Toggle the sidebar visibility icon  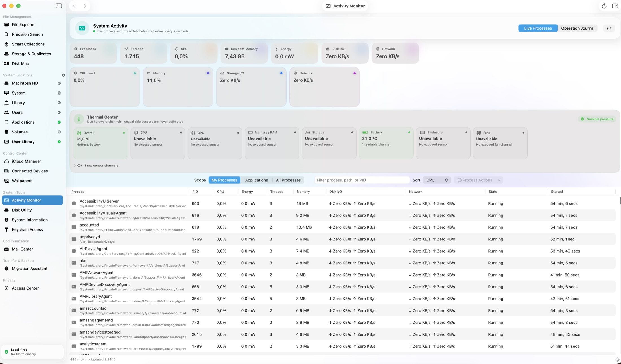[x=59, y=6]
